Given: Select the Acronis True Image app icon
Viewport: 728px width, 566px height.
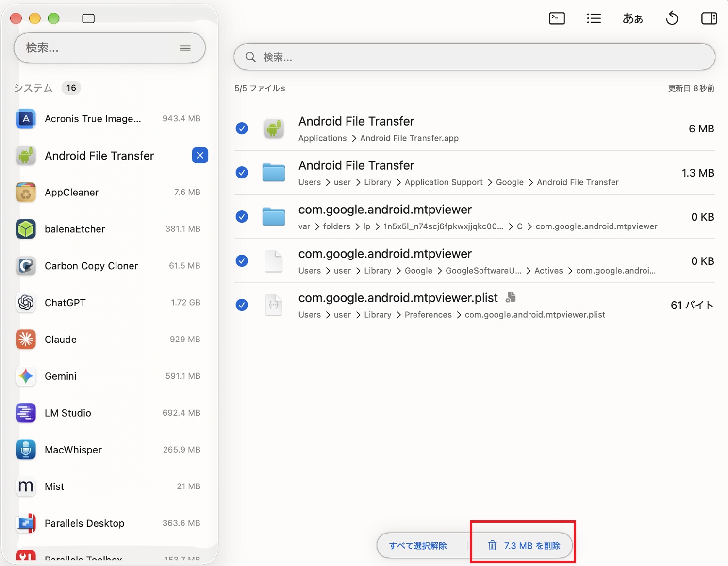Looking at the screenshot, I should (26, 119).
